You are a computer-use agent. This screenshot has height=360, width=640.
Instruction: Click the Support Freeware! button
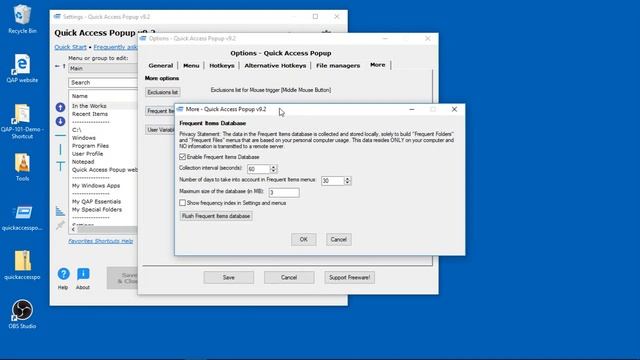tap(349, 278)
